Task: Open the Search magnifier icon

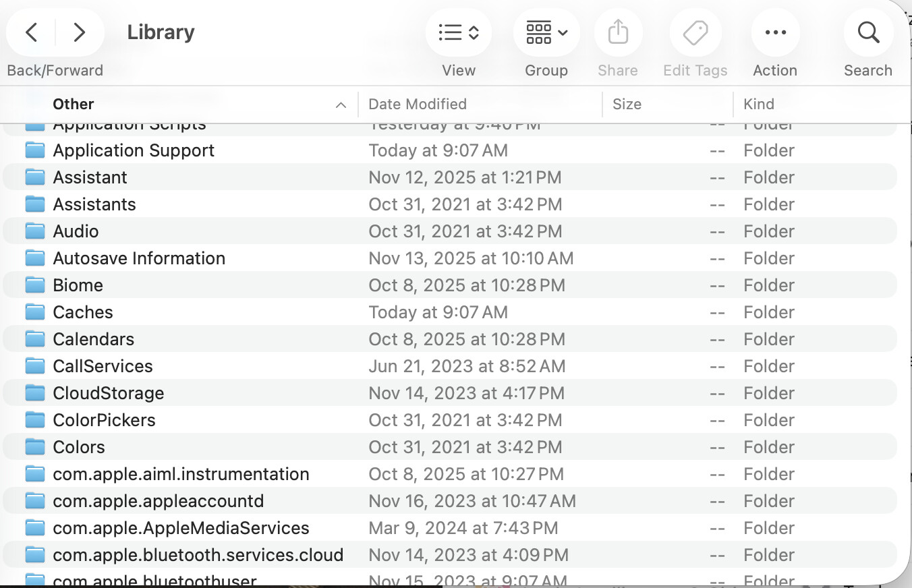Action: point(868,32)
